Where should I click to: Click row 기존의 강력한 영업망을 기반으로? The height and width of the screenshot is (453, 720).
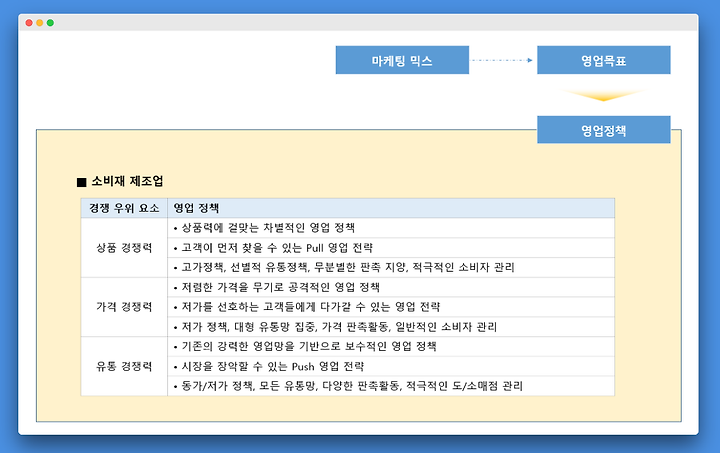[391, 347]
